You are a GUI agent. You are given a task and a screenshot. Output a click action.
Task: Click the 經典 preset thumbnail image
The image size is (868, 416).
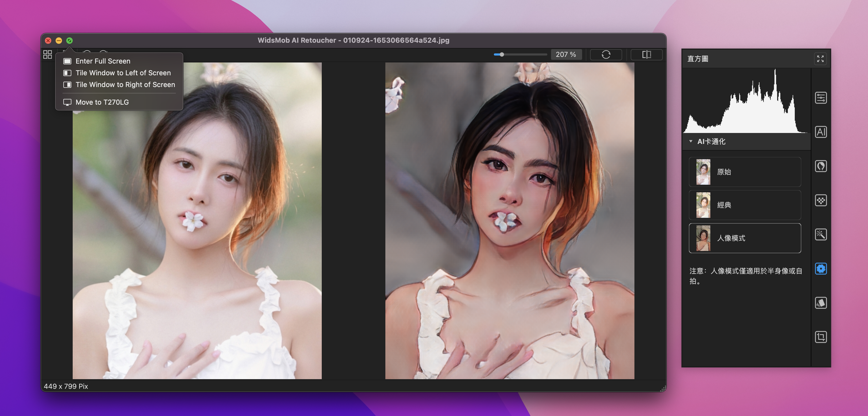tap(703, 205)
